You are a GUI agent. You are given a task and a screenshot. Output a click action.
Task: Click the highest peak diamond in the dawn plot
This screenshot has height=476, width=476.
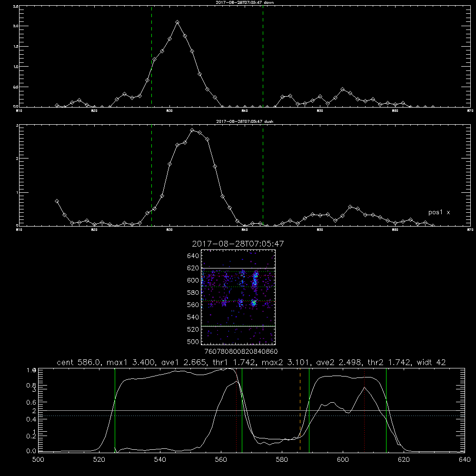coord(178,22)
